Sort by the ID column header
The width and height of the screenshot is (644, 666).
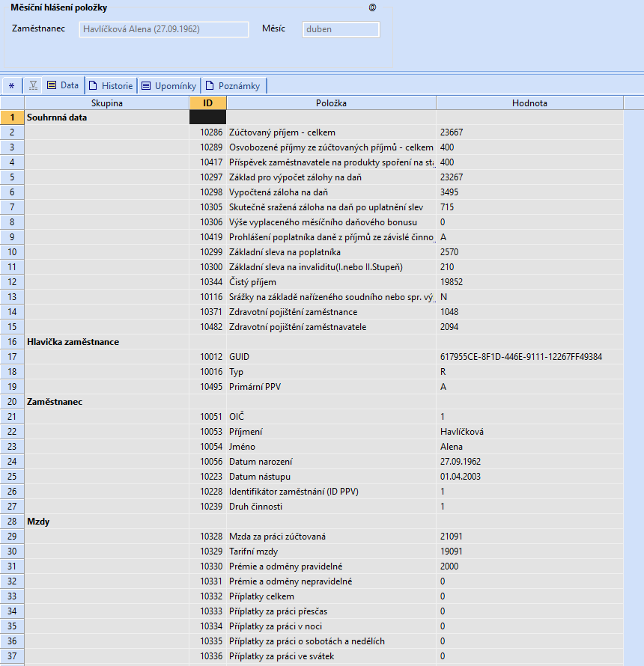click(x=208, y=103)
